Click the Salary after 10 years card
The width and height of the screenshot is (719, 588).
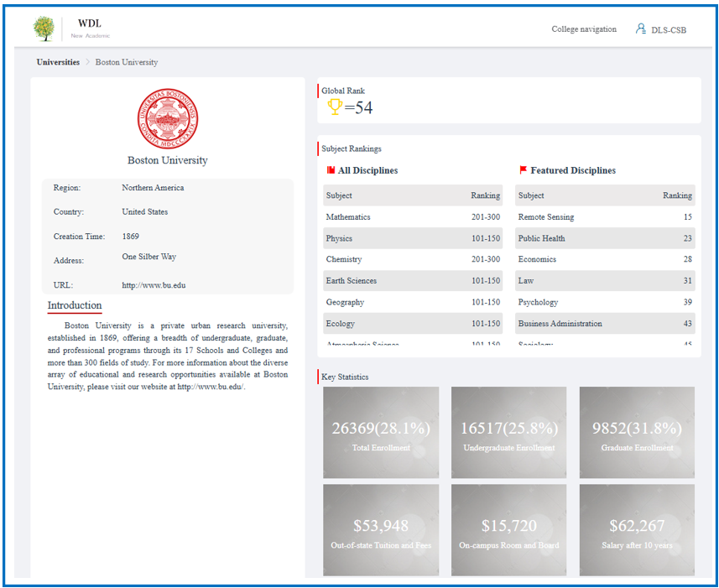pyautogui.click(x=637, y=530)
